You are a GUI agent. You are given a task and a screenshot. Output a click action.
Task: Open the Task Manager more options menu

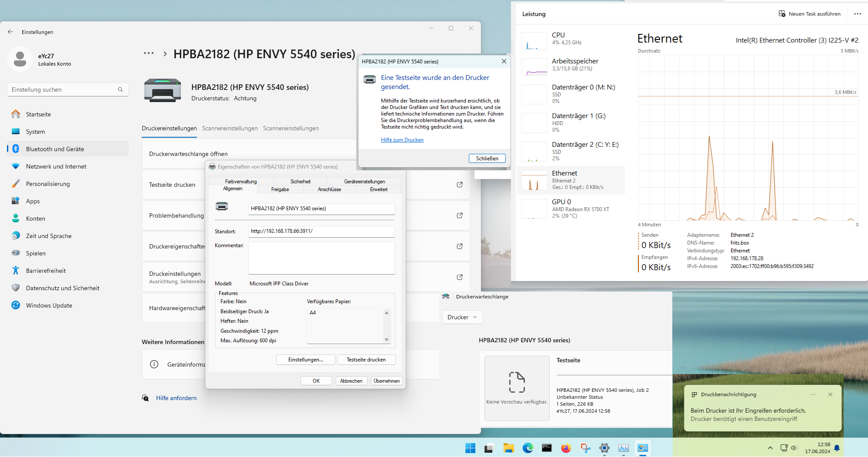(x=857, y=13)
